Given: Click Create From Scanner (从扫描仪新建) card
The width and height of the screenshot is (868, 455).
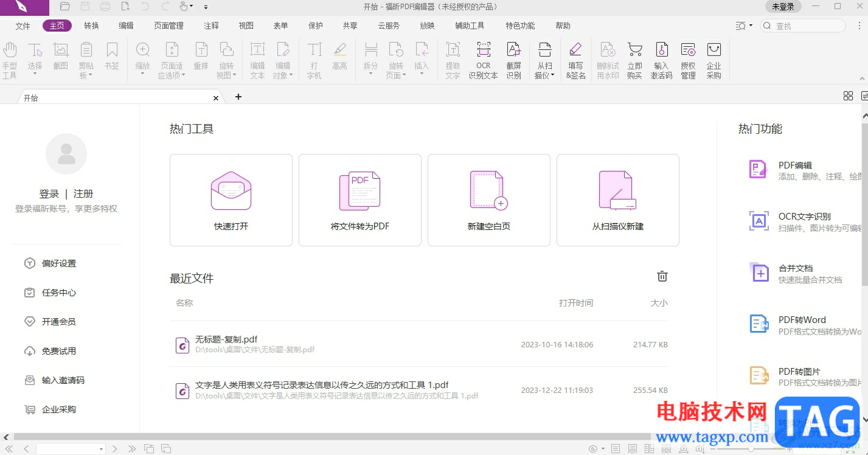Looking at the screenshot, I should click(x=618, y=200).
